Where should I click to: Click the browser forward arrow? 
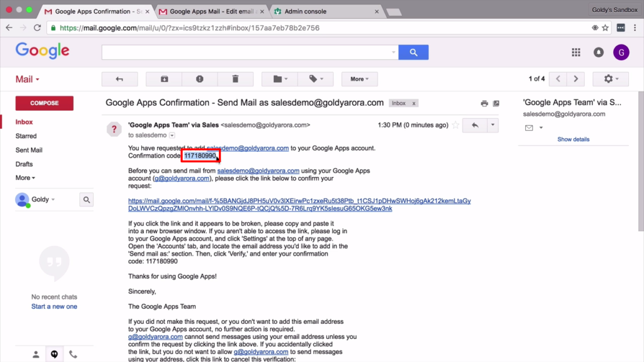click(23, 28)
